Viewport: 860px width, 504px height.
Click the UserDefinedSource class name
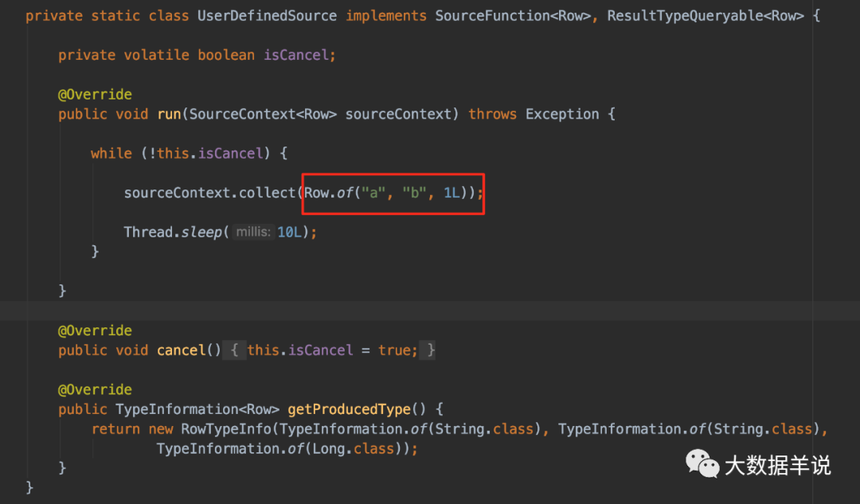point(267,16)
